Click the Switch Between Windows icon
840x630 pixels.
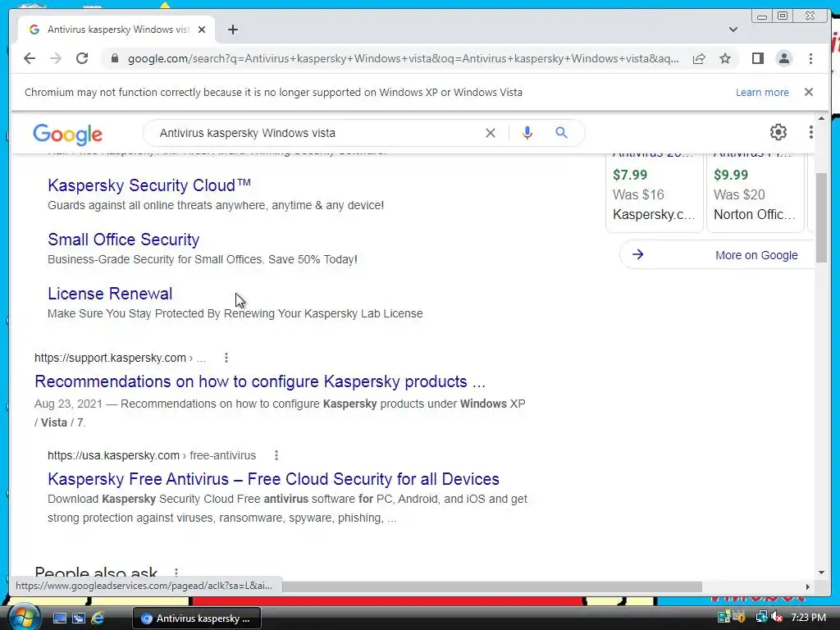[x=79, y=619]
